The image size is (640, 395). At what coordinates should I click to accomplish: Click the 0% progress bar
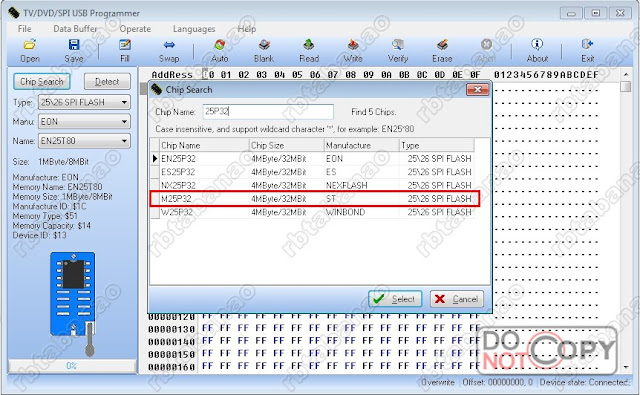pos(72,366)
